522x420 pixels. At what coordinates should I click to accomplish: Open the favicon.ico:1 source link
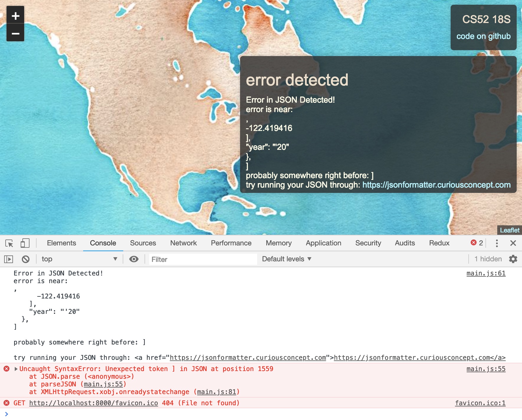[480, 403]
